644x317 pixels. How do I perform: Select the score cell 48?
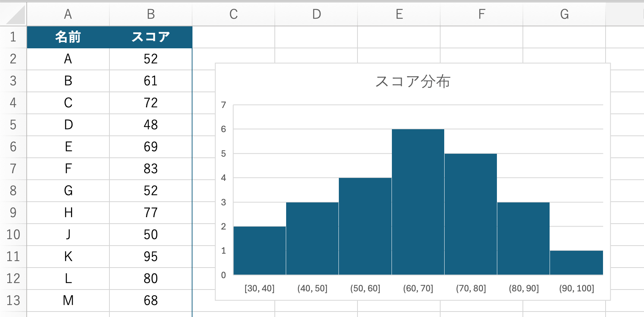pos(151,125)
